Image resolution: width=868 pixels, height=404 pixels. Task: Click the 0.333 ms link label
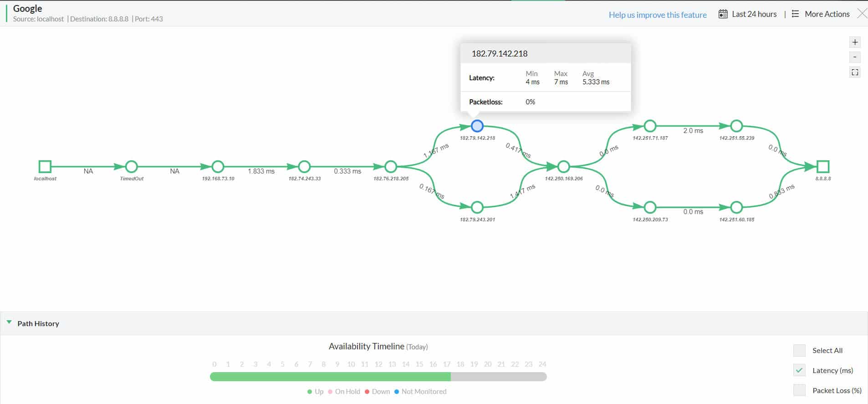[x=347, y=171]
